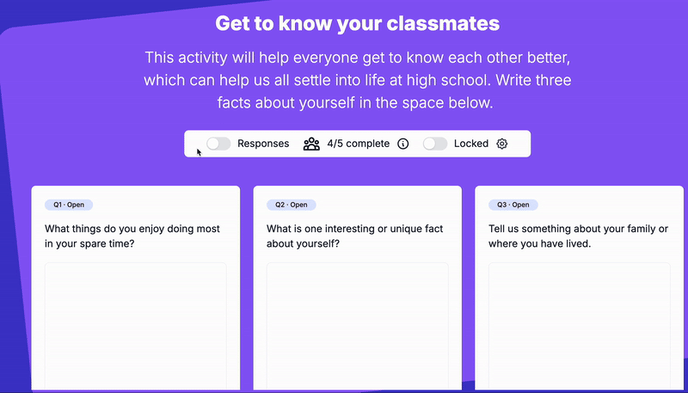Click the activity description paragraph
Image resolution: width=688 pixels, height=393 pixels.
pos(358,80)
